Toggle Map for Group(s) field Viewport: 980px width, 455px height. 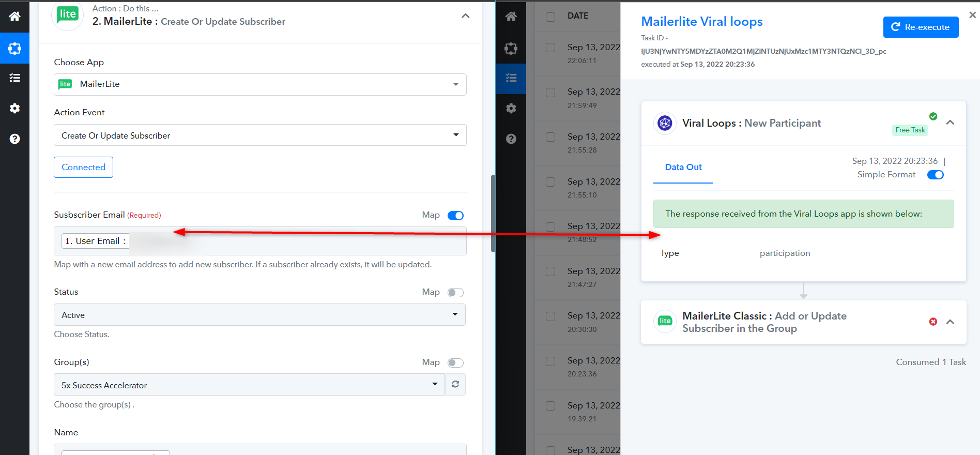point(455,363)
